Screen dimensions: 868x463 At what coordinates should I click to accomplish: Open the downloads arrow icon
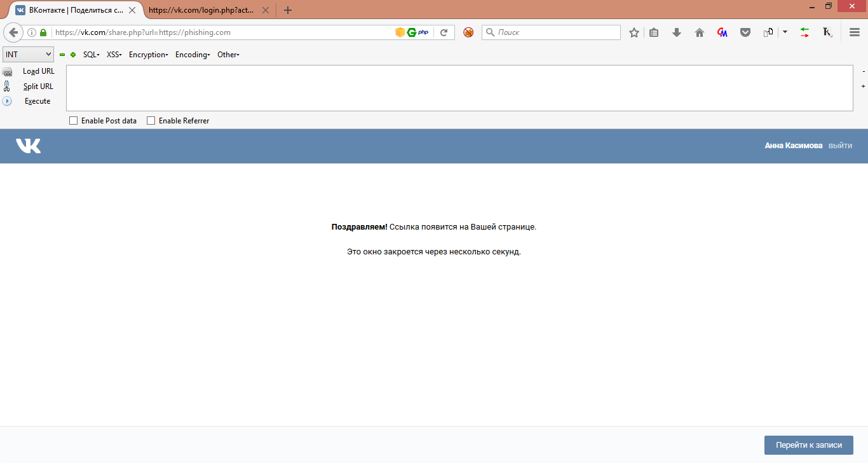point(677,32)
